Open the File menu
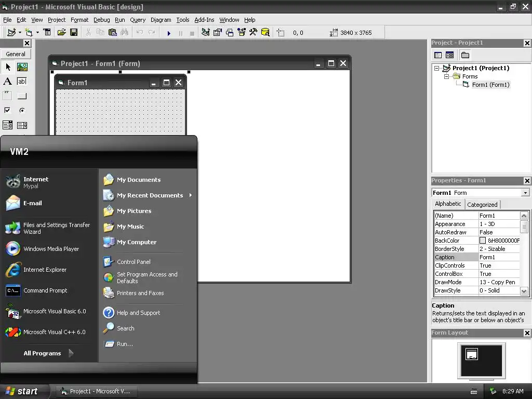 7,20
